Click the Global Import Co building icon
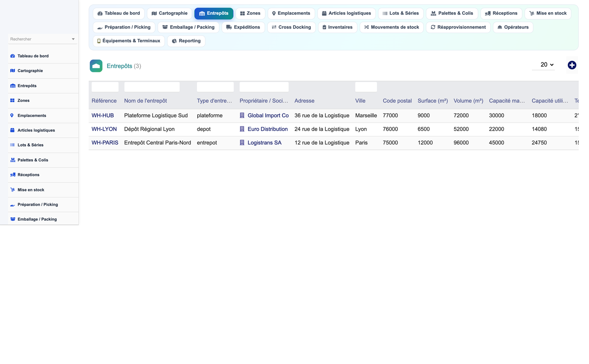 (x=242, y=116)
